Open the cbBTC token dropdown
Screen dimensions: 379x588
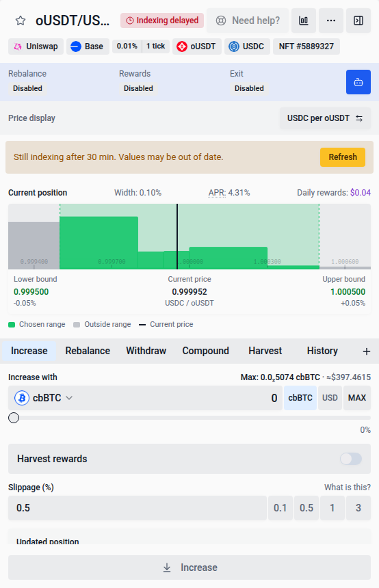click(44, 398)
